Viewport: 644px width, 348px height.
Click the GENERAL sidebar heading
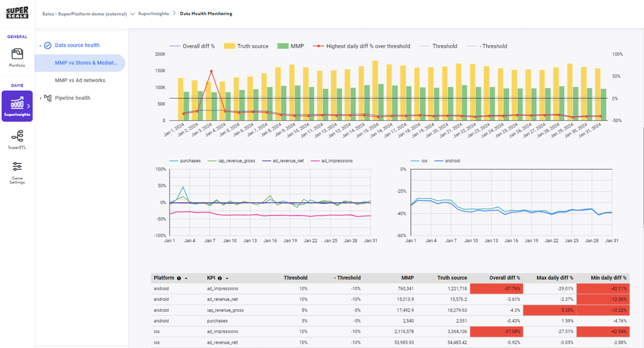point(17,37)
